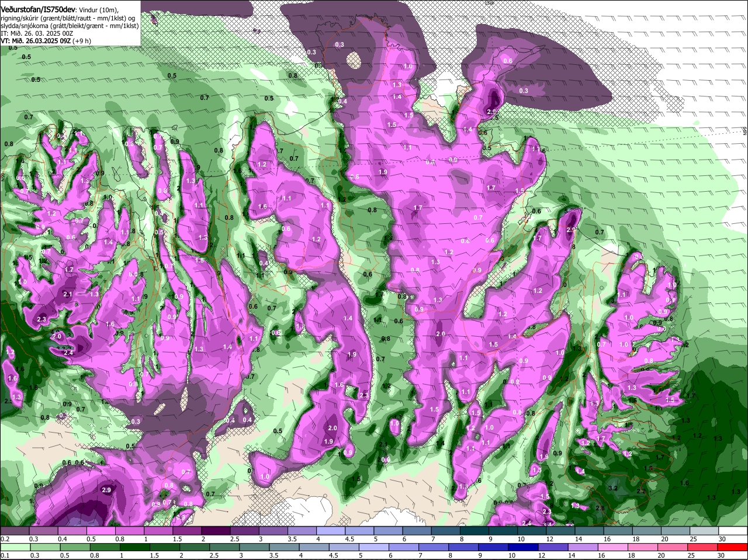
Task: Select the dark teal 8–9 upper scale swatch
Action: 475,530
